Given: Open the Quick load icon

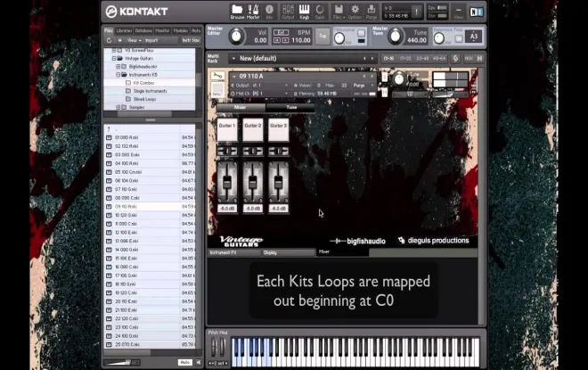Looking at the screenshot, I should pos(320,12).
